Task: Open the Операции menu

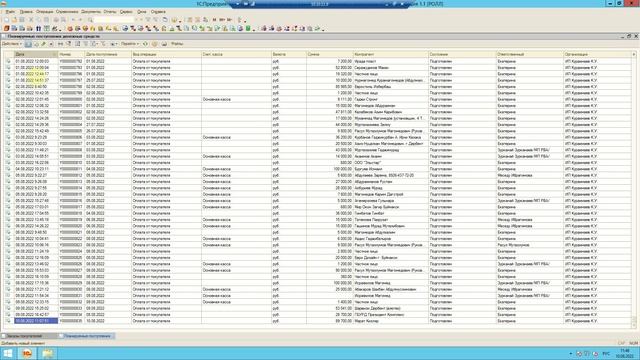Action: [44, 12]
